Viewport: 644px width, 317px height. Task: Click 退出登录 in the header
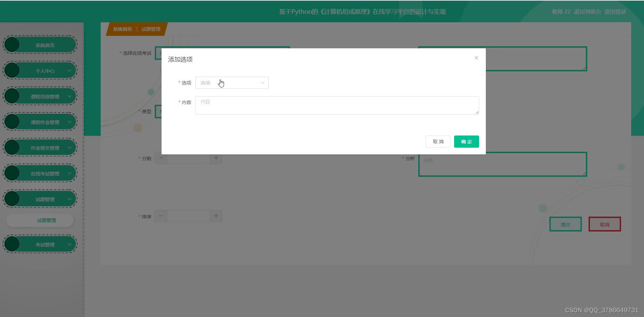pos(615,11)
